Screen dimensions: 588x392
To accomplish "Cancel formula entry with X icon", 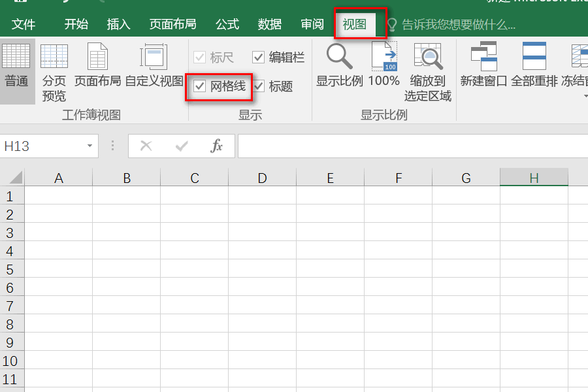I will [146, 146].
